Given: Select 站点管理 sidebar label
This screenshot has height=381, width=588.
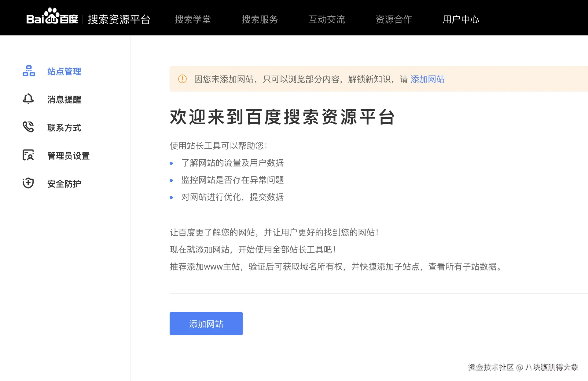Looking at the screenshot, I should tap(64, 71).
